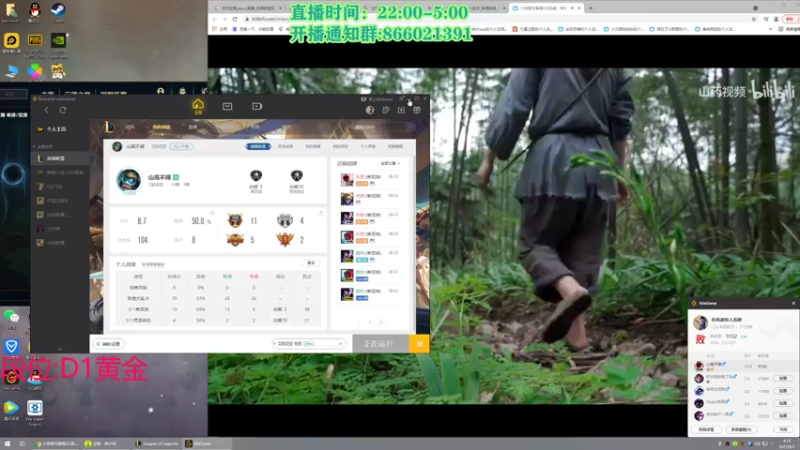The image size is (800, 450).
Task: Open the shop icon in WeGame's top bar
Action: click(228, 106)
